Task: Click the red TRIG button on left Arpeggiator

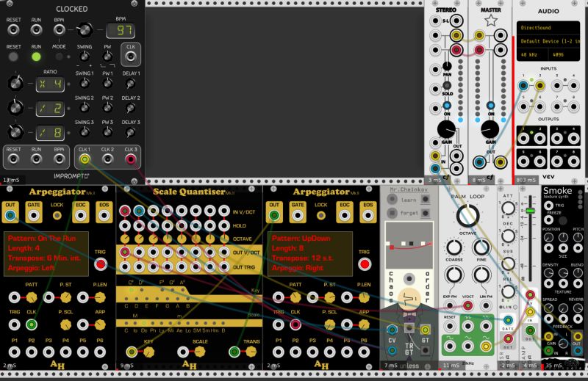Action: (x=101, y=264)
